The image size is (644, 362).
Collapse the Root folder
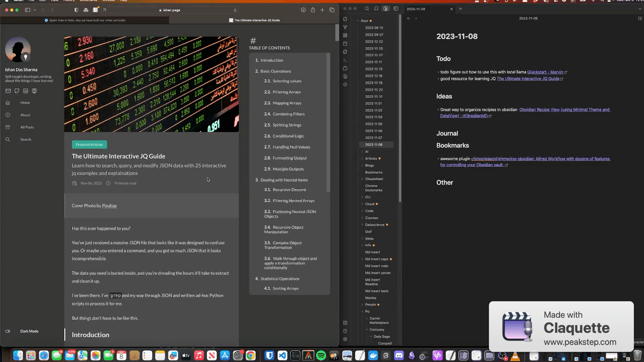(358, 21)
